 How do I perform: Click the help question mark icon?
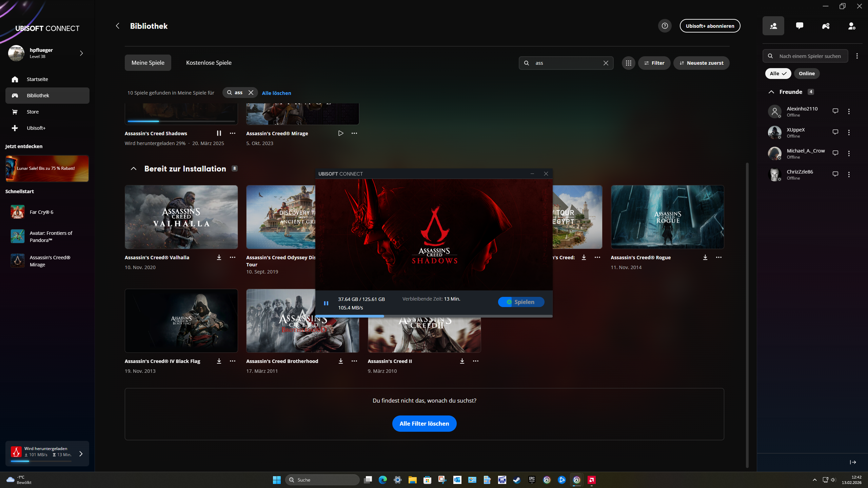[x=665, y=26]
